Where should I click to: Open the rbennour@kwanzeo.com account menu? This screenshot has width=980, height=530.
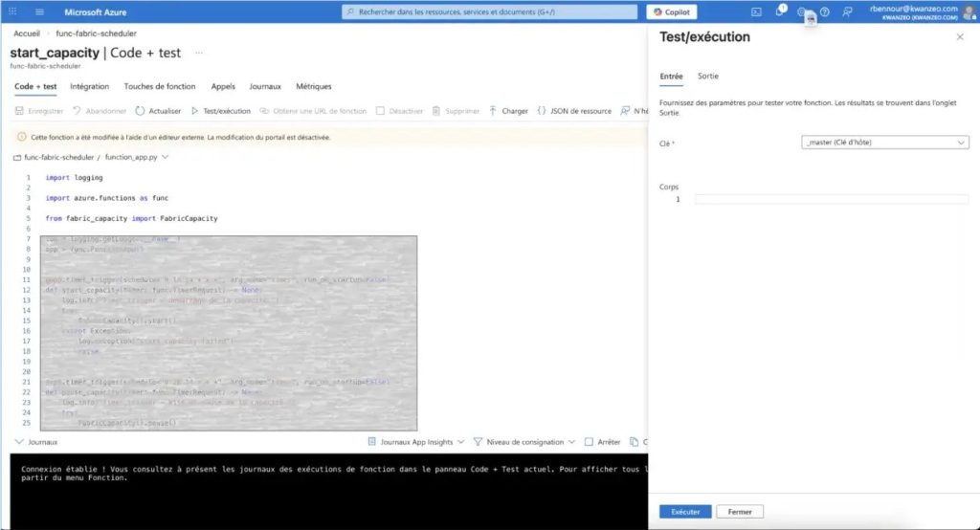[923, 11]
